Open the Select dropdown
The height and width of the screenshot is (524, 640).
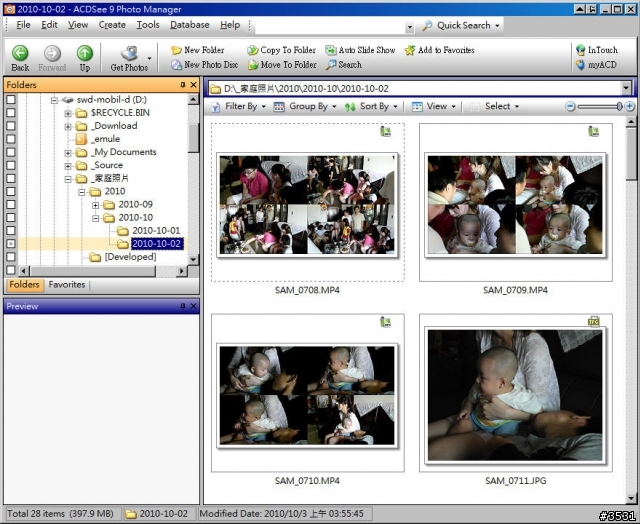[x=494, y=107]
